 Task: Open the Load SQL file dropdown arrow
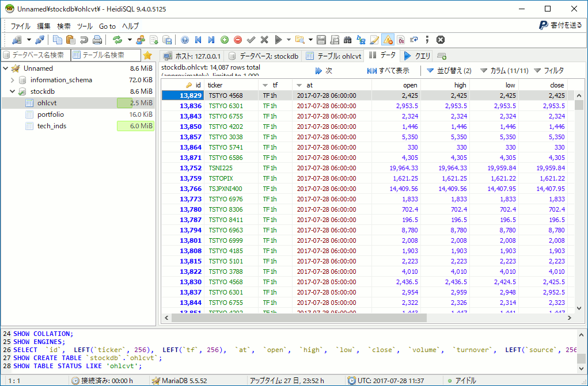(x=310, y=40)
